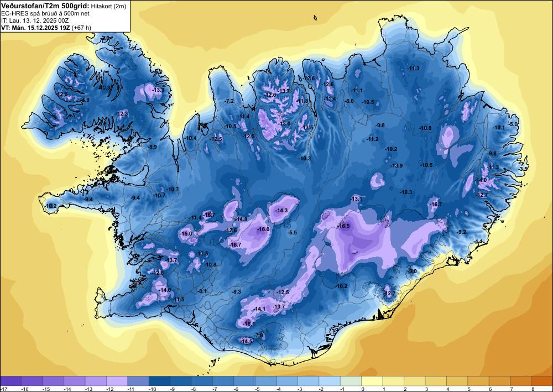Click the -9.0 temperature label
The width and height of the screenshot is (553, 392).
413,271
